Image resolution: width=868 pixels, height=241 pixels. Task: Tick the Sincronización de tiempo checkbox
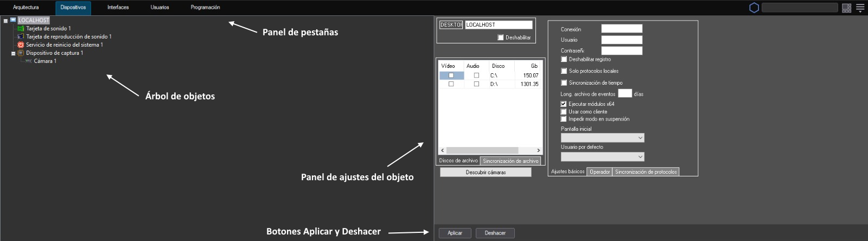(564, 83)
